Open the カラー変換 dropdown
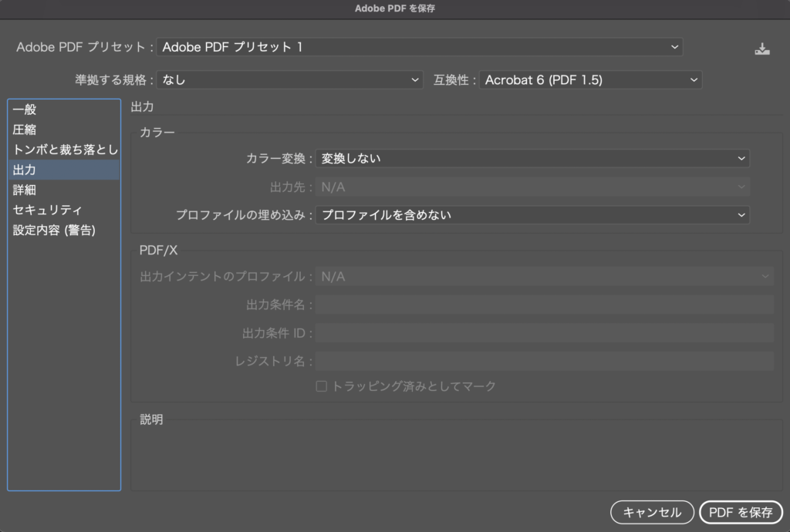Viewport: 790px width, 532px height. coord(532,158)
